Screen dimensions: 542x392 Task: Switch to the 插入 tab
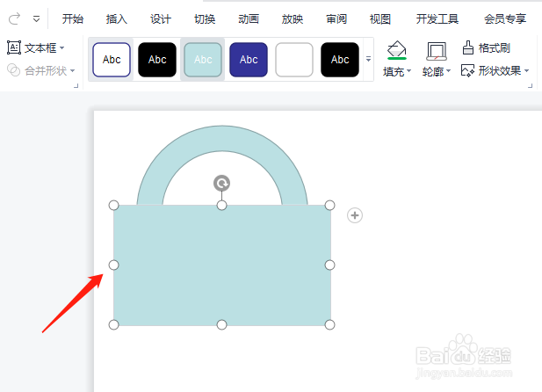pos(117,19)
